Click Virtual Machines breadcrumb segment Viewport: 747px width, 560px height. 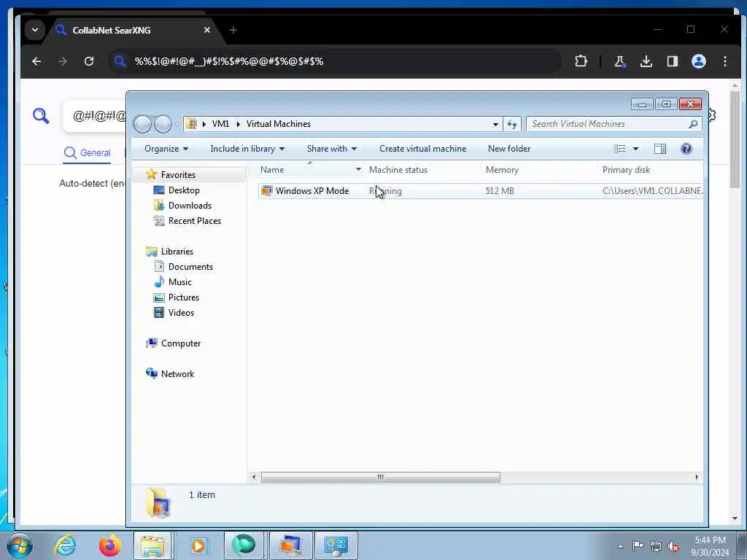[x=278, y=124]
